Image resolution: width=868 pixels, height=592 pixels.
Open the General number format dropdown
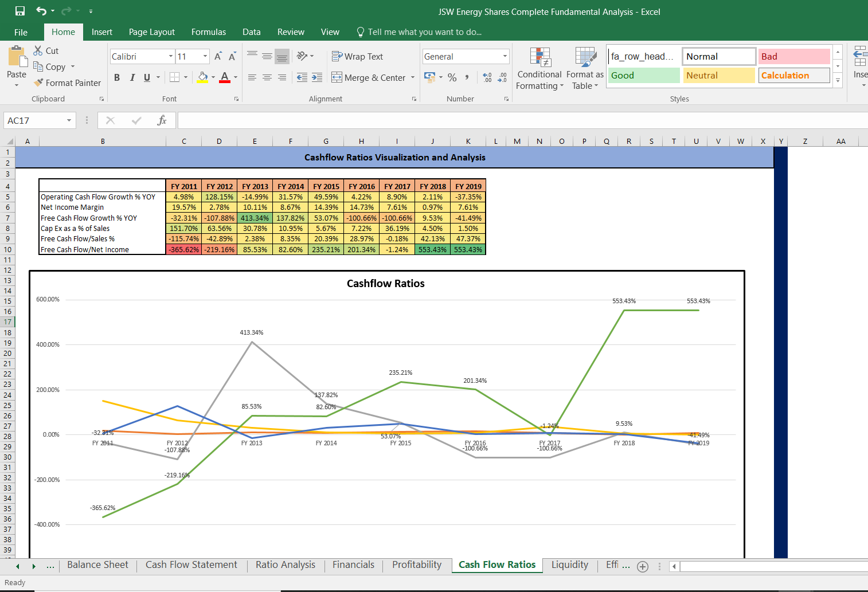coord(505,56)
